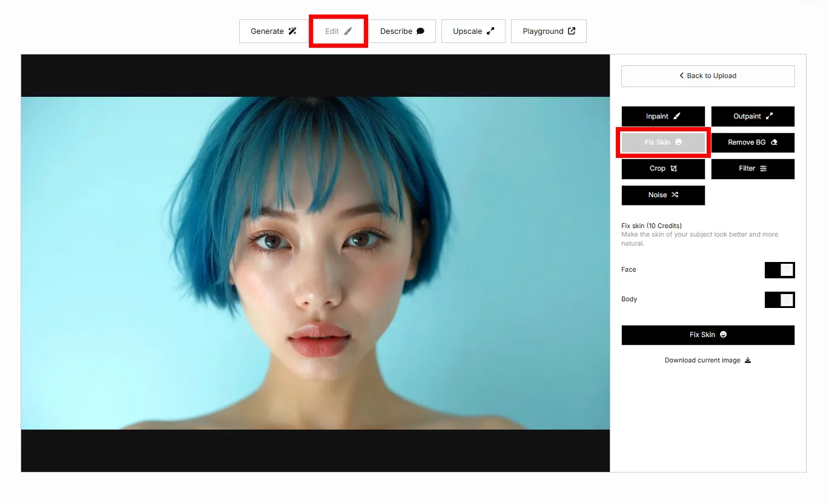Screen dimensions: 829x504
Task: Click the portrait image in the canvas
Action: (315, 260)
